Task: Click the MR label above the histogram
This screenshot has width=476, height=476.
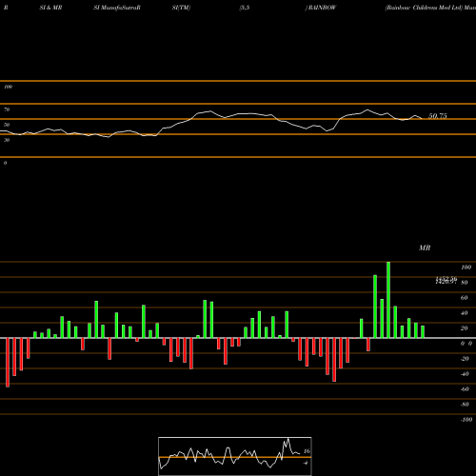Action: click(x=425, y=248)
